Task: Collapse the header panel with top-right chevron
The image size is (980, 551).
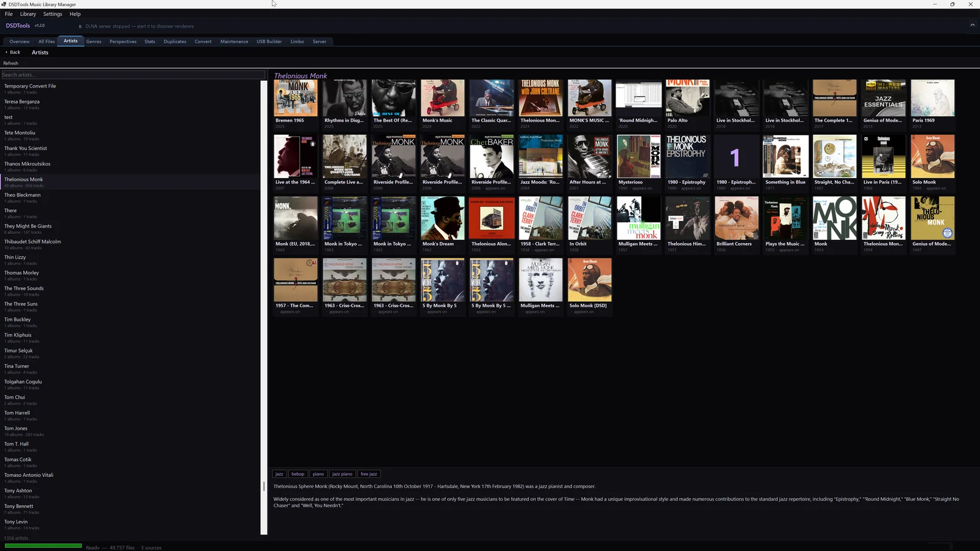Action: pyautogui.click(x=972, y=25)
